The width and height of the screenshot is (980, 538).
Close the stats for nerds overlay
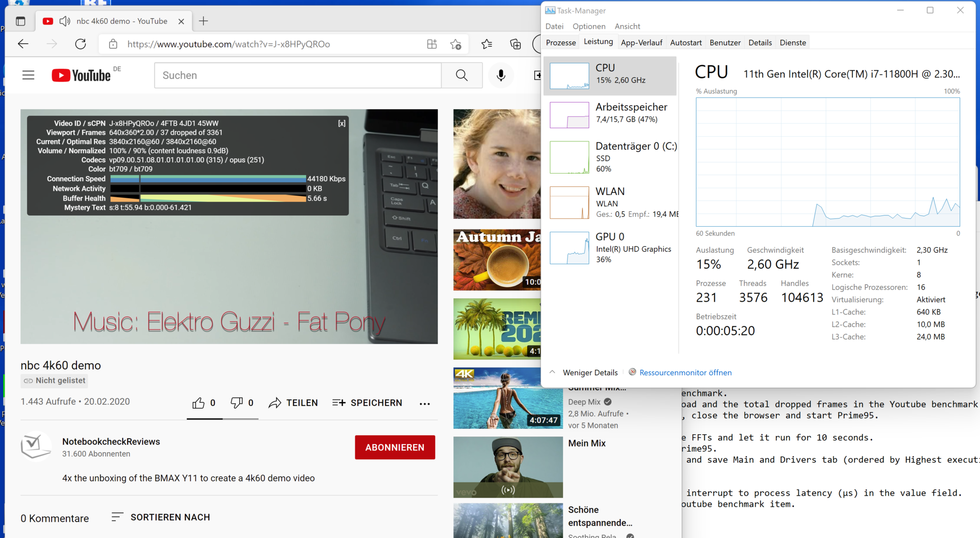point(341,124)
